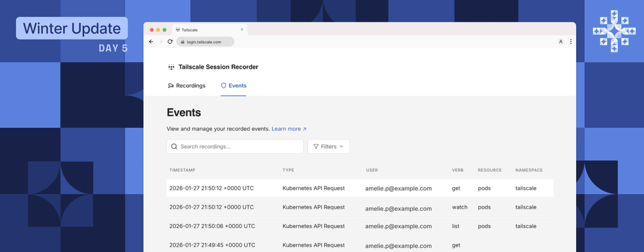Viewport: 644px width, 252px height.
Task: Click the RESOURCE column header
Action: [x=490, y=170]
